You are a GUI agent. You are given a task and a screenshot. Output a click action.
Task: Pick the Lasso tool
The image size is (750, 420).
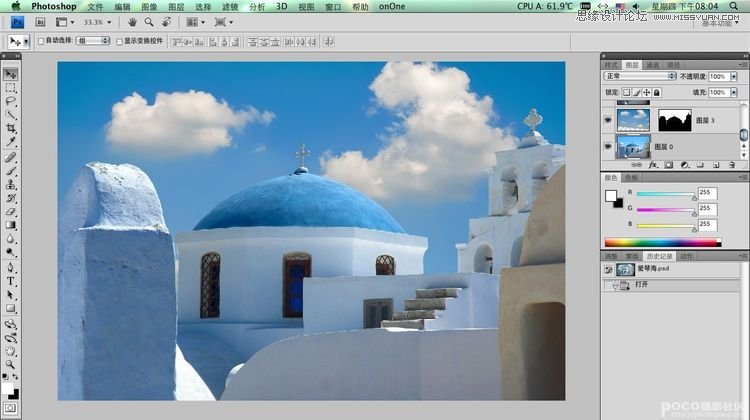10,101
